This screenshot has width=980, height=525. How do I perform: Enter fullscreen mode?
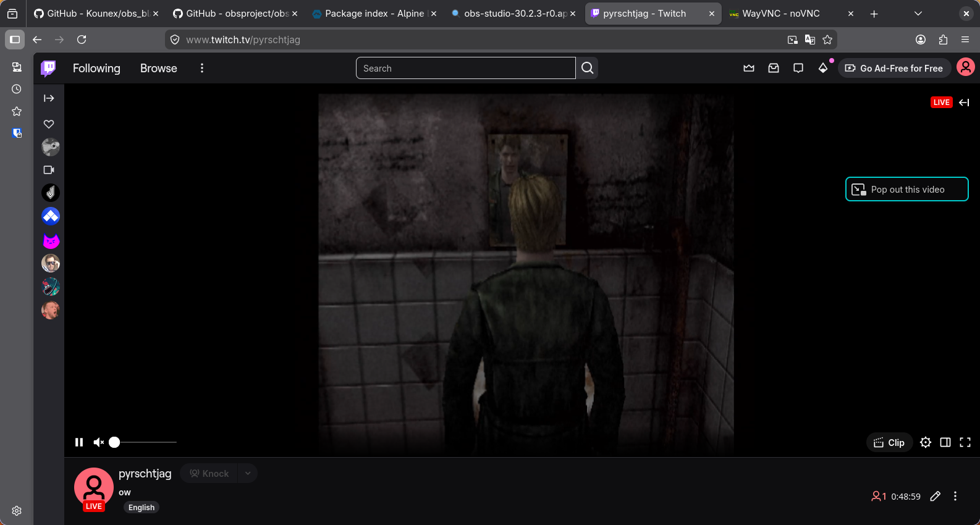[x=965, y=442]
